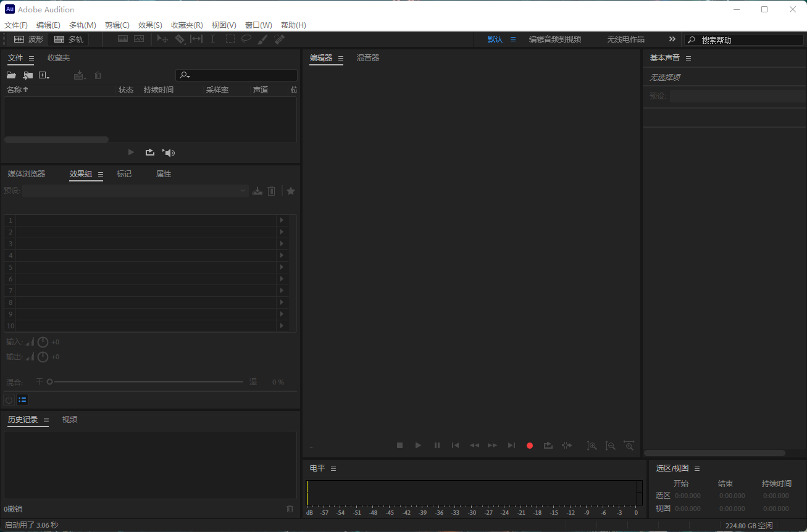Screen dimensions: 807x532
Task: Click Insert into Multitrack icon
Action: pos(80,75)
